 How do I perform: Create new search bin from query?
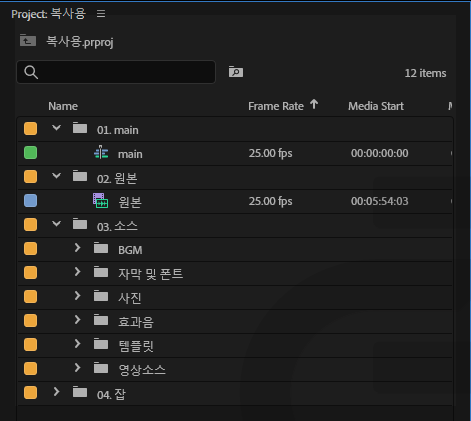236,72
